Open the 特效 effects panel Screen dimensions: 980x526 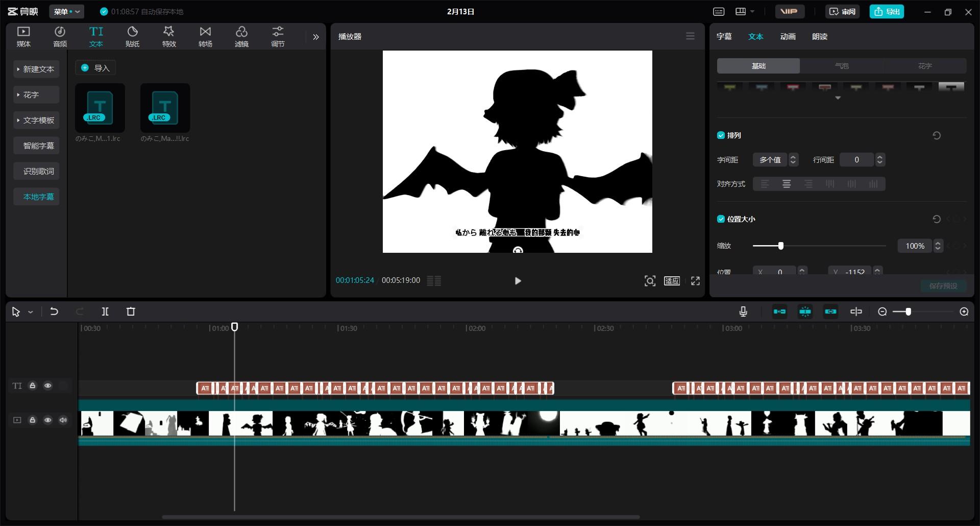pyautogui.click(x=169, y=37)
